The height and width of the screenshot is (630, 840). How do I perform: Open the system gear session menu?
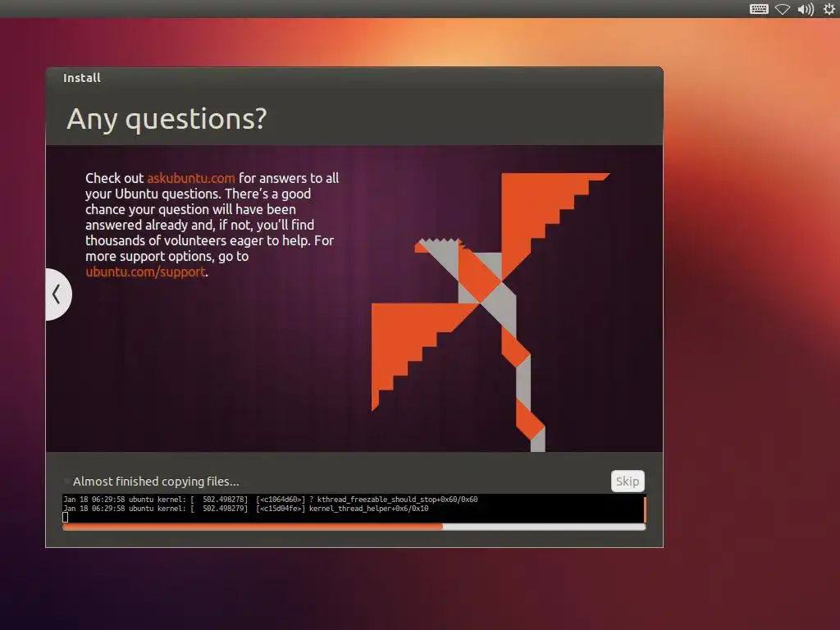829,8
